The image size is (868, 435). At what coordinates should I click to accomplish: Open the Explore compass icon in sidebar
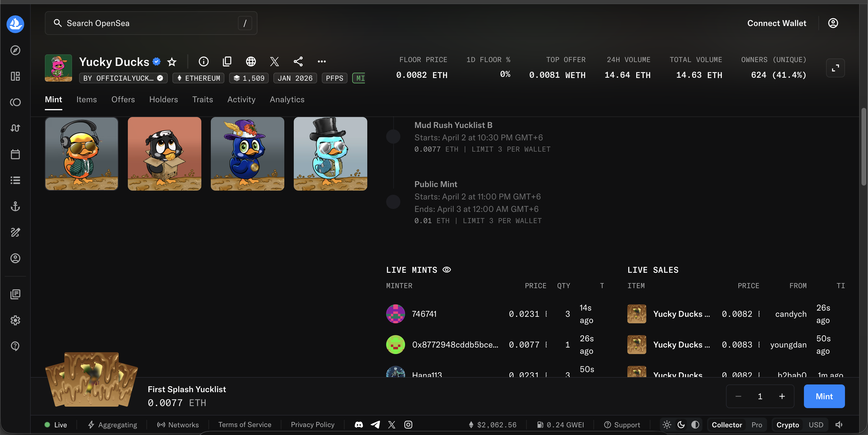click(x=15, y=51)
